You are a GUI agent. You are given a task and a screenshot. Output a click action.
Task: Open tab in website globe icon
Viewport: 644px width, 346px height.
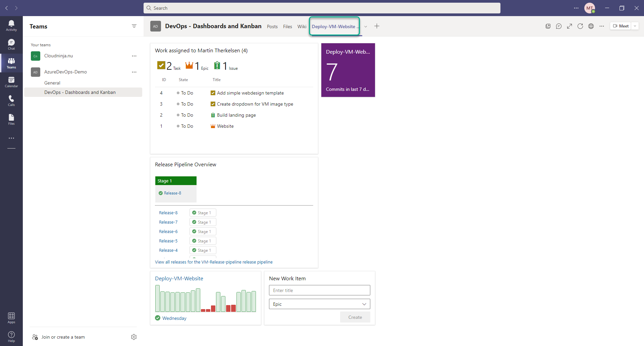point(591,26)
